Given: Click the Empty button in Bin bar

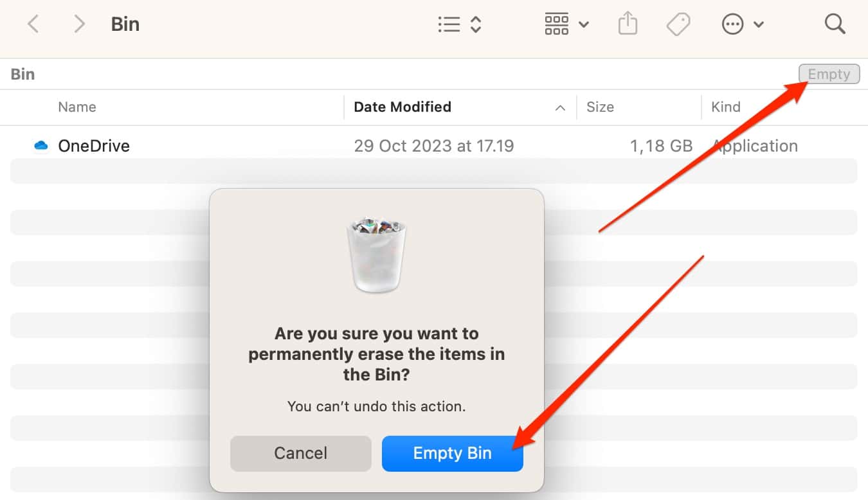Looking at the screenshot, I should 829,74.
